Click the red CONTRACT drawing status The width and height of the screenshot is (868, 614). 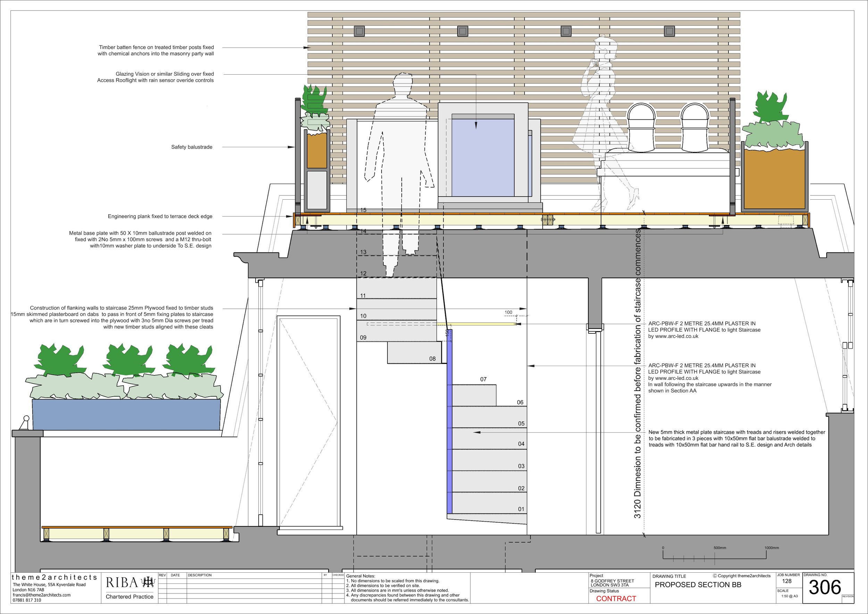(616, 598)
